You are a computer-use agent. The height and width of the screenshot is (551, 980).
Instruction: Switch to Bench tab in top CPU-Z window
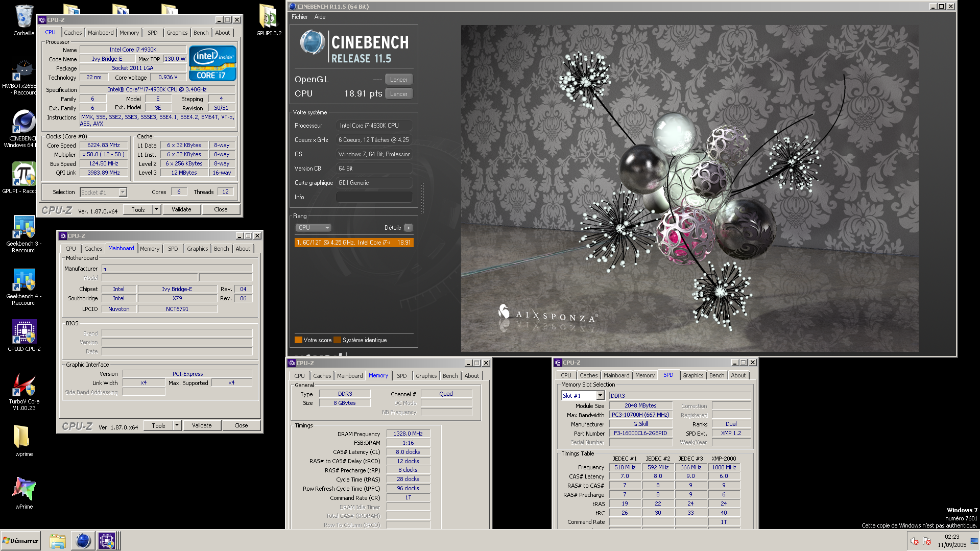pyautogui.click(x=201, y=33)
